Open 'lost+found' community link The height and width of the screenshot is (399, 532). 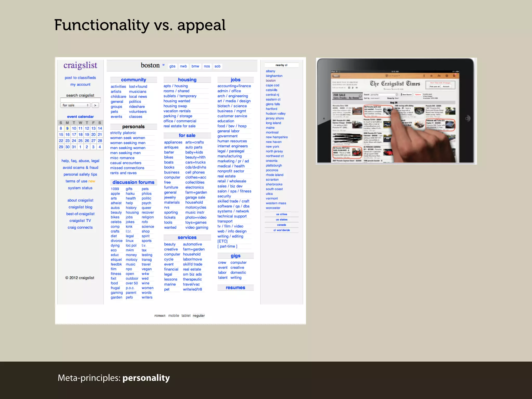138,87
